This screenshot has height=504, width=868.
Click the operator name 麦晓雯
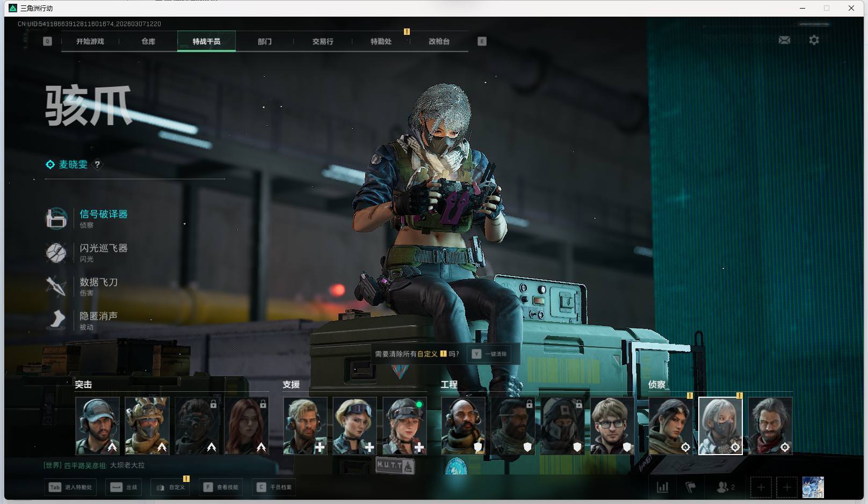tap(73, 164)
